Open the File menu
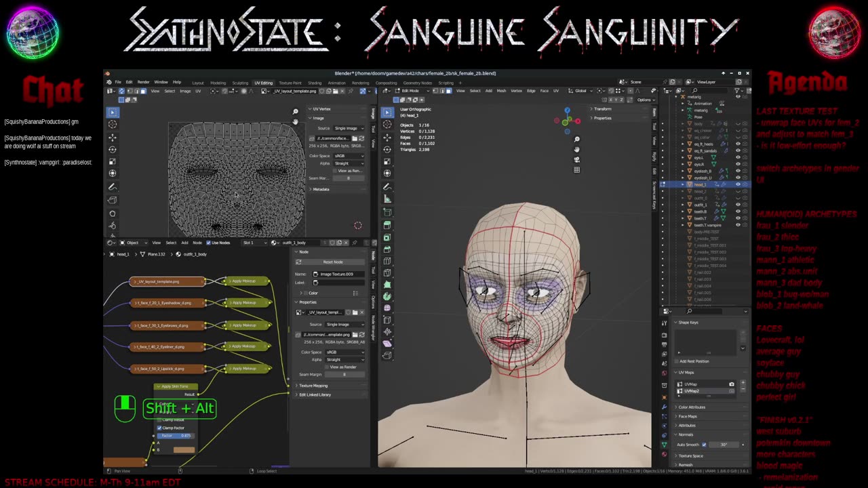This screenshot has width=868, height=488. (x=117, y=82)
